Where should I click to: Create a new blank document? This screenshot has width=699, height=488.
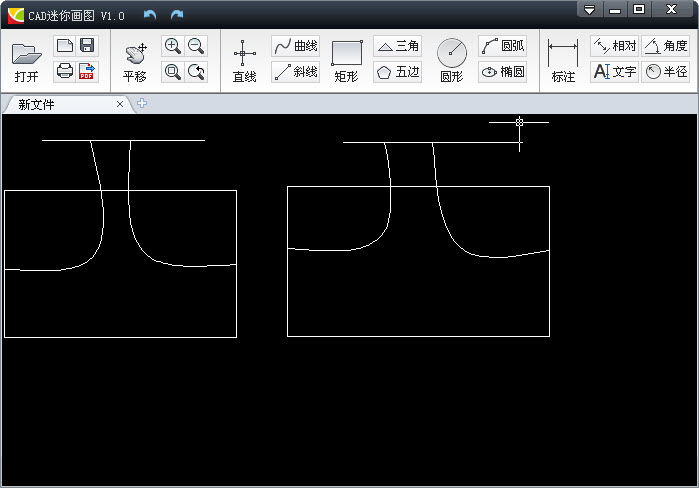[x=64, y=46]
